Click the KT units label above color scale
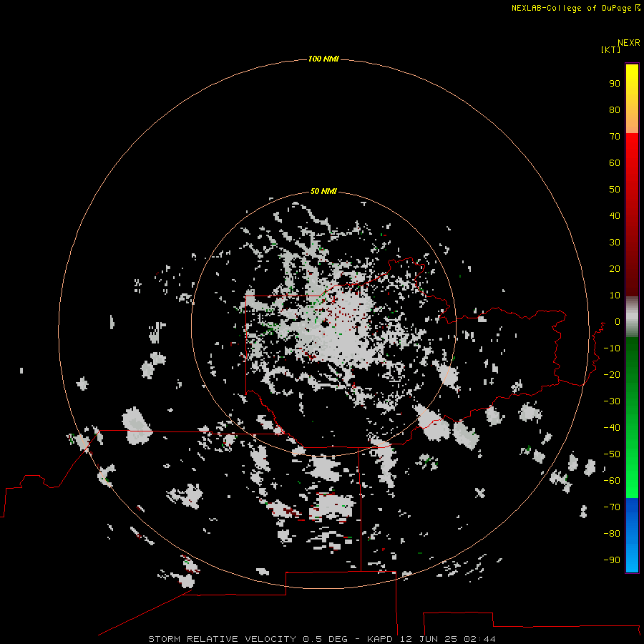Viewport: 644px width, 644px height. pos(610,49)
